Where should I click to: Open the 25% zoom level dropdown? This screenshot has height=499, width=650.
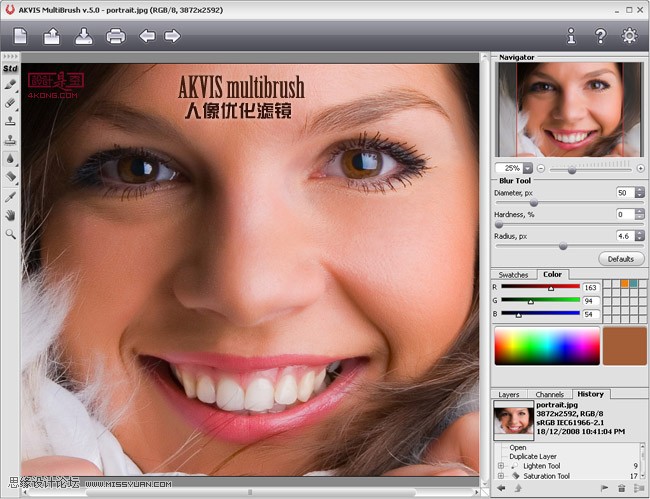point(527,168)
